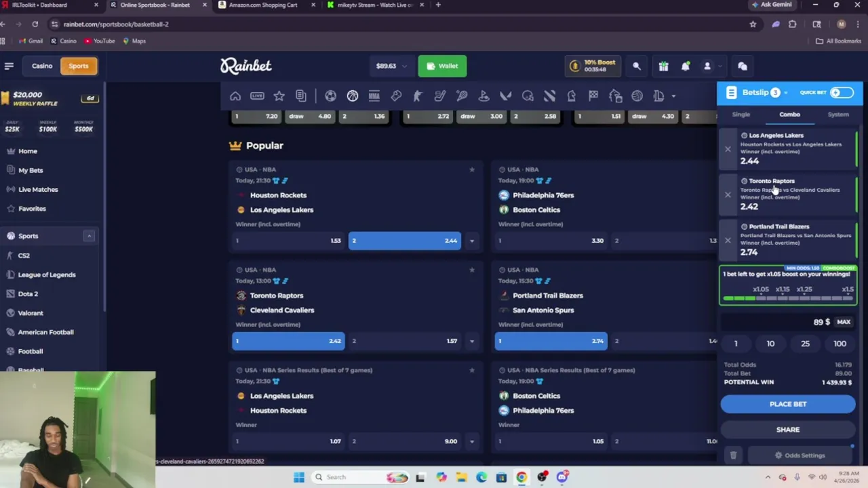
Task: Favorite the Houston Rockets vs Lakers match
Action: 472,169
